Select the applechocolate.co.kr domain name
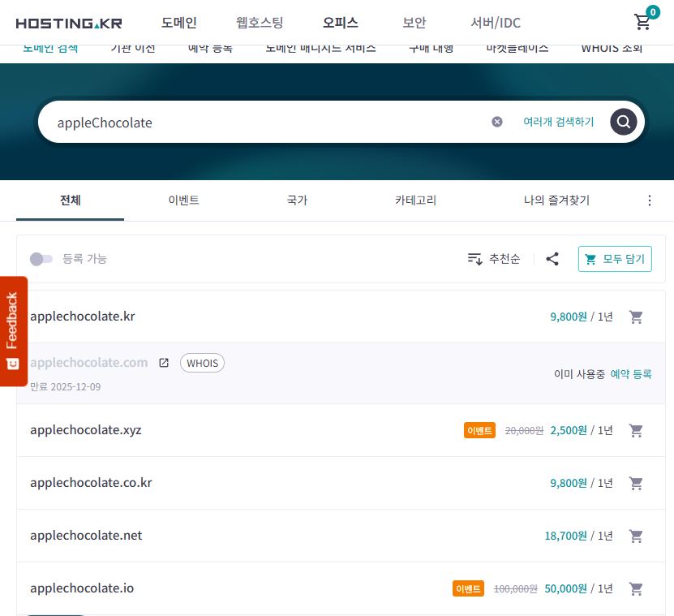674x616 pixels. [91, 483]
